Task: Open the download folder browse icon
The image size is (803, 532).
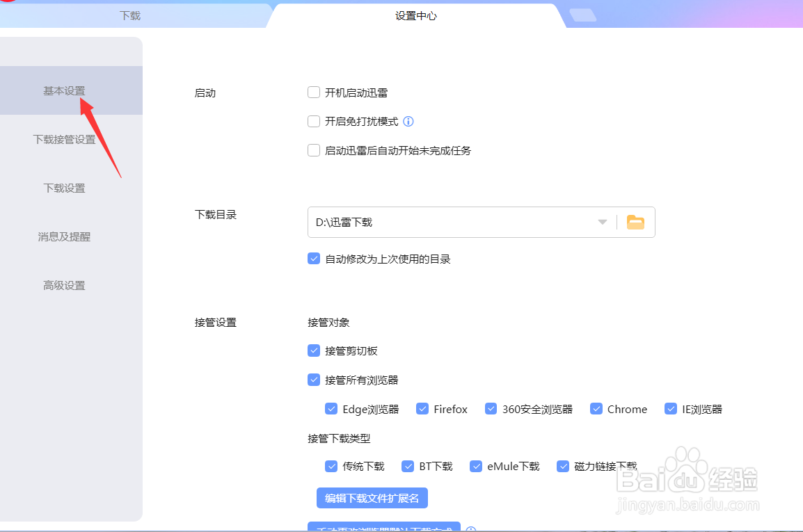Action: point(635,223)
